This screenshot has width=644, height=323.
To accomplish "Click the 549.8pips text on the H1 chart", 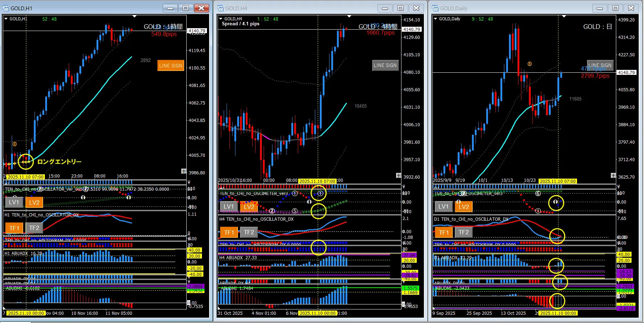I will click(164, 34).
